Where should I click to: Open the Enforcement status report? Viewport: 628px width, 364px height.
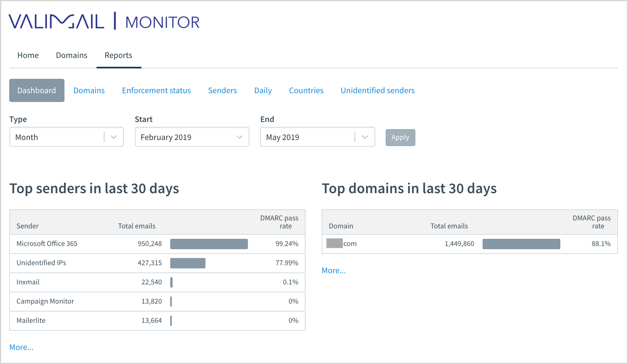[156, 90]
